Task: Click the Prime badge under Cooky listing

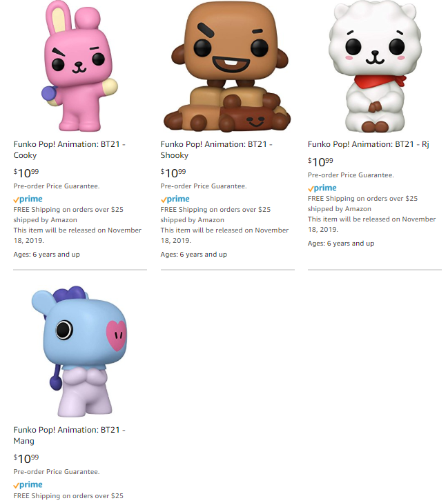Action: click(28, 199)
